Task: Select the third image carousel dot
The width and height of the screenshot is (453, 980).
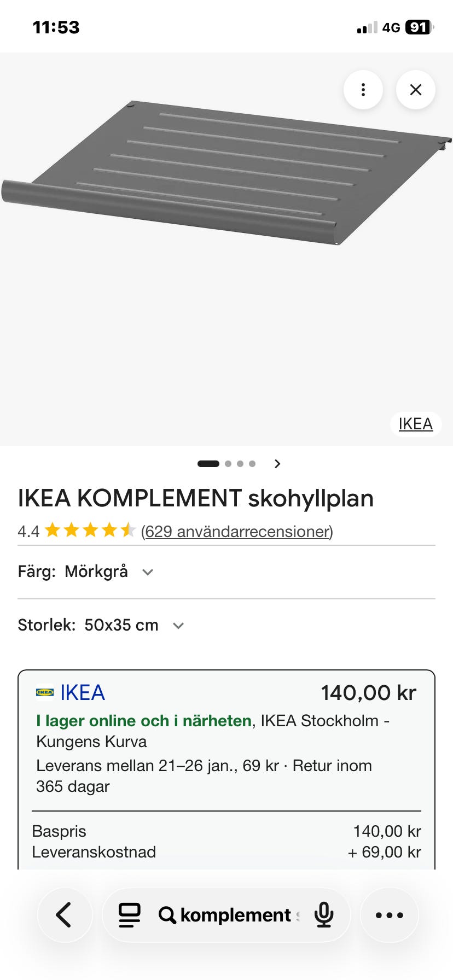Action: (x=240, y=464)
